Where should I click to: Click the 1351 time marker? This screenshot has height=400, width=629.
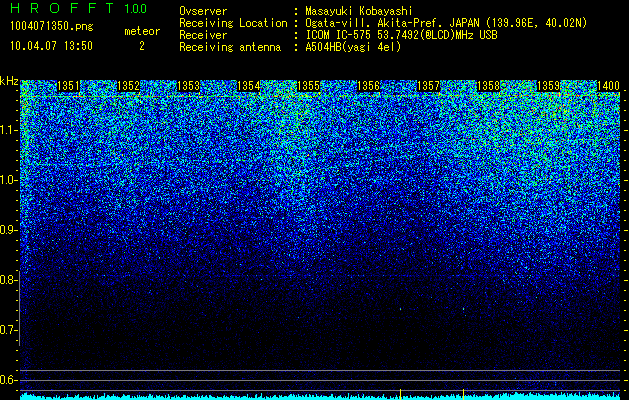(x=68, y=86)
